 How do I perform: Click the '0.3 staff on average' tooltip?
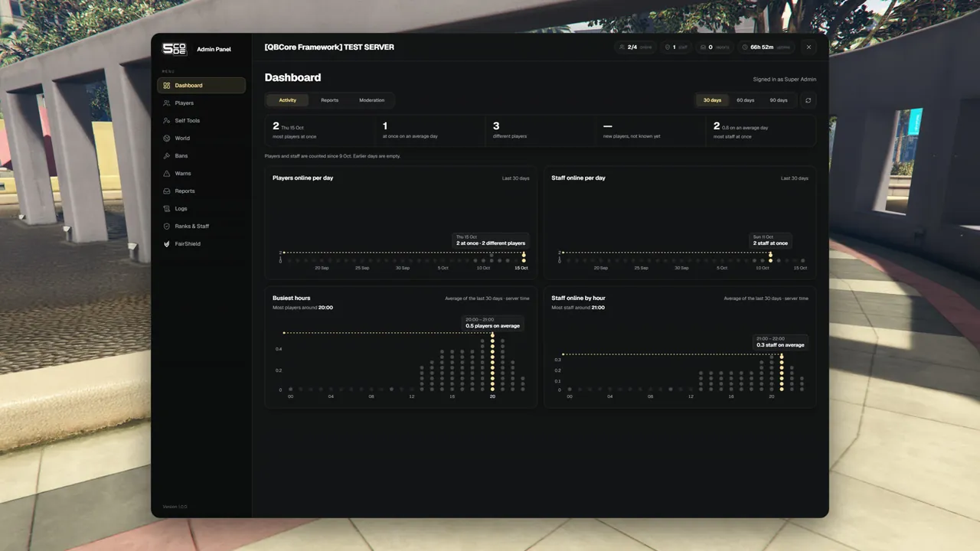(780, 342)
